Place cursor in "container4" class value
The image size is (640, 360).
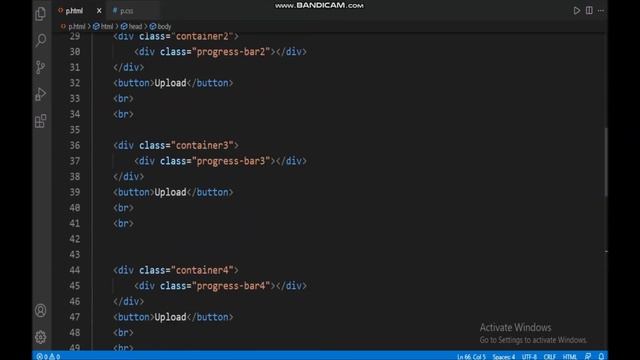click(x=202, y=270)
